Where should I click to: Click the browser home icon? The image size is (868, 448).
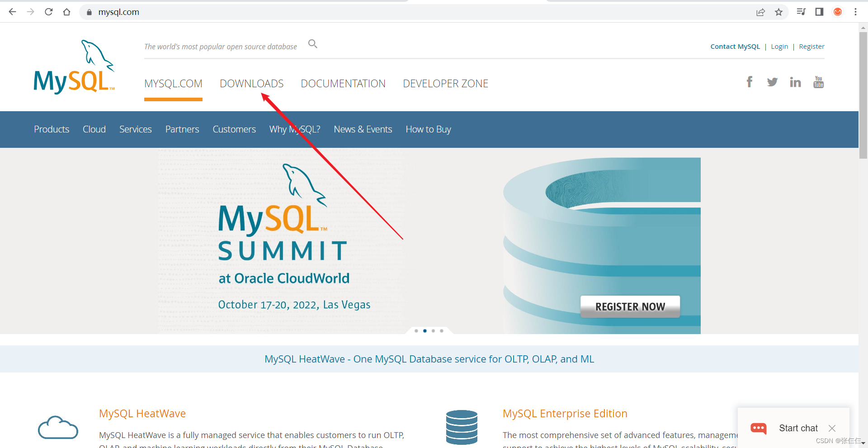(x=67, y=12)
